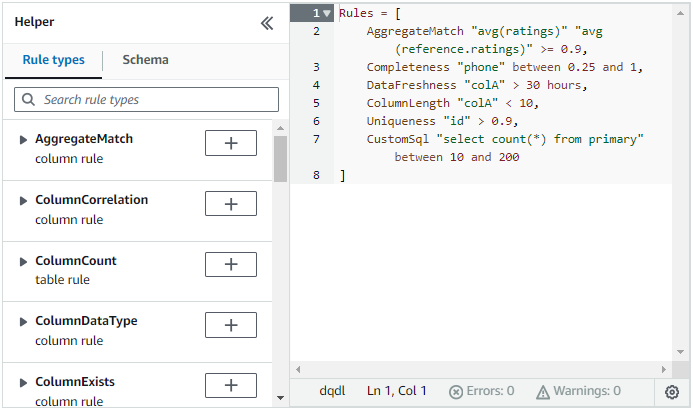
Task: Click the Search rule types field
Action: (x=146, y=100)
